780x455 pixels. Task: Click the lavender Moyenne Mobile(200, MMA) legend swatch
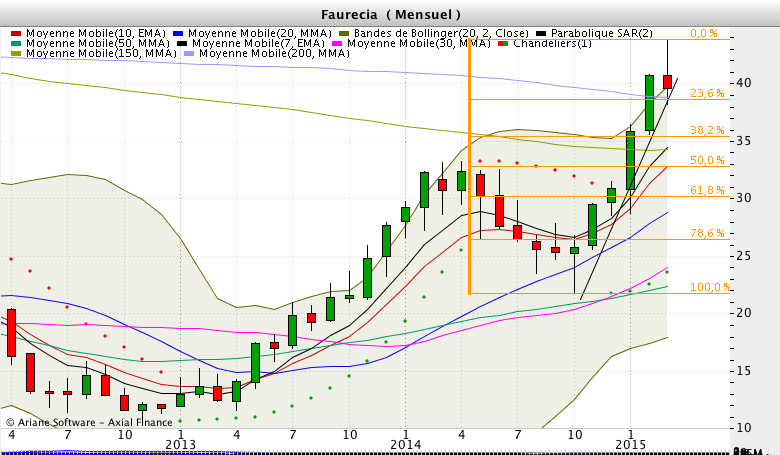[x=189, y=53]
